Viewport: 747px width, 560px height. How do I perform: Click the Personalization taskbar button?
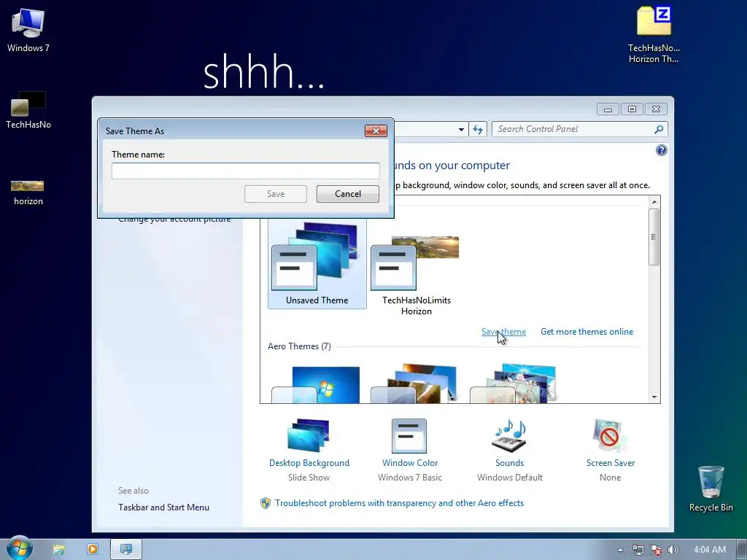point(125,549)
